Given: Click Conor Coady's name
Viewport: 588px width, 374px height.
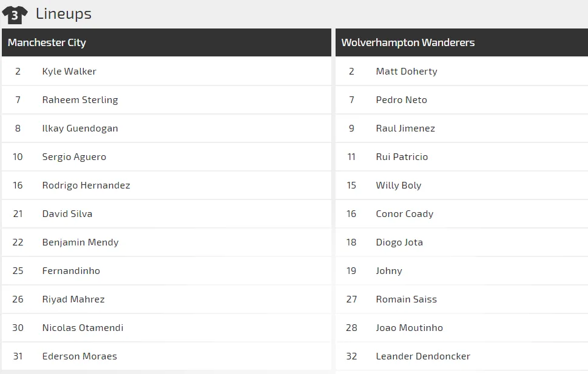Looking at the screenshot, I should 405,214.
